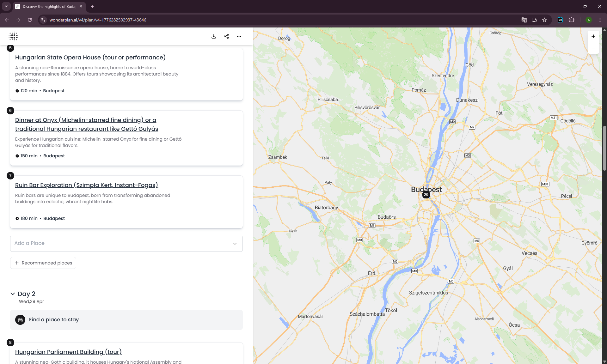
Task: Expand the browser tab search chevron
Action: (x=6, y=6)
